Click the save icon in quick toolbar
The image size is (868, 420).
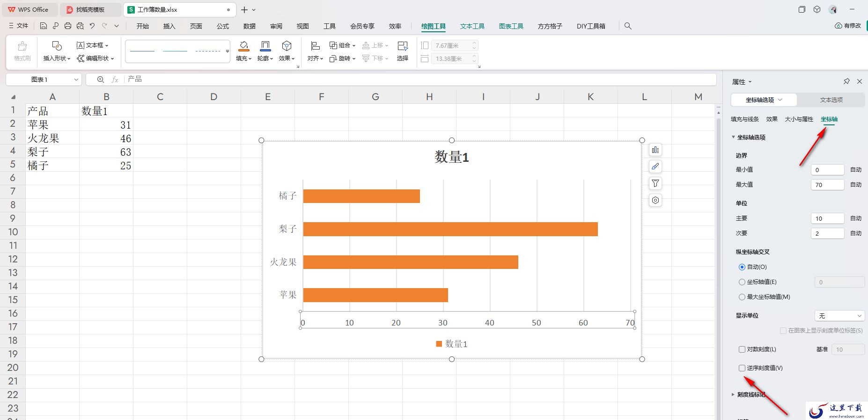point(44,26)
